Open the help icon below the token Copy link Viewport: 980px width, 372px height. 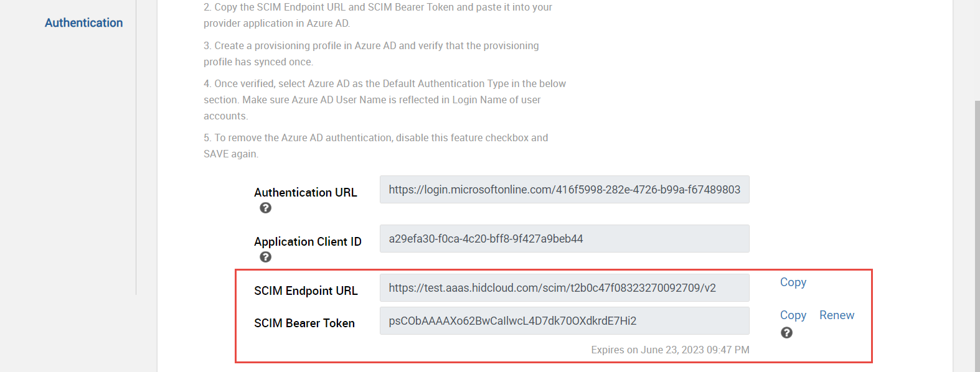tap(786, 333)
